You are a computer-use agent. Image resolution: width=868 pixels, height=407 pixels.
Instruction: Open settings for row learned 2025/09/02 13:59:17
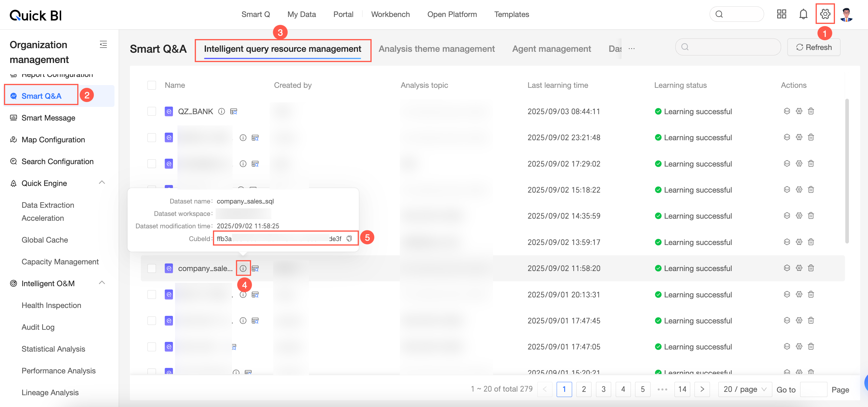click(x=799, y=242)
